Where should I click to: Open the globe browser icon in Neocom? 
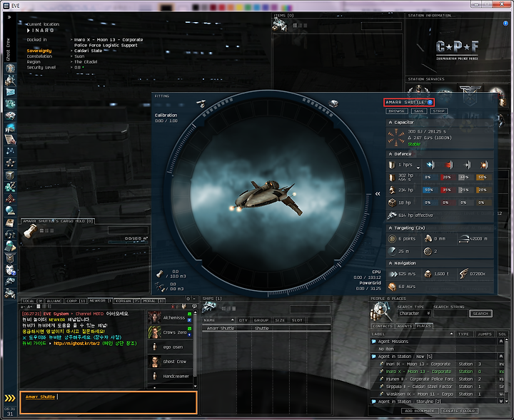tap(11, 210)
